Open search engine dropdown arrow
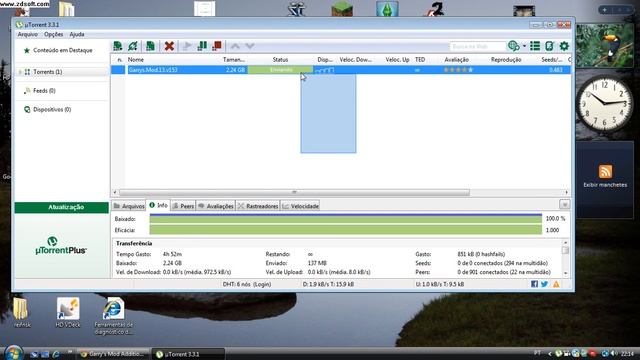 coord(524,46)
